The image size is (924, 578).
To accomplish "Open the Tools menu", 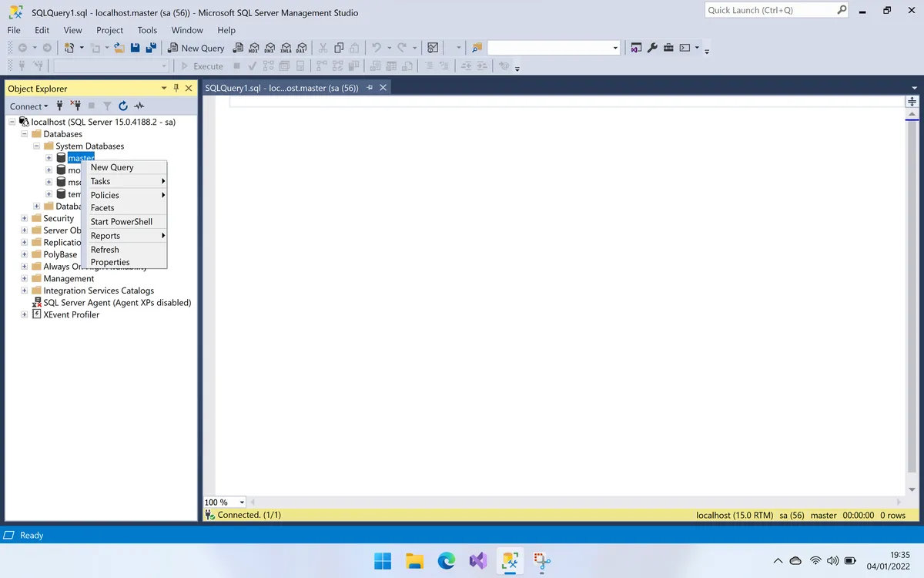I will tap(147, 30).
